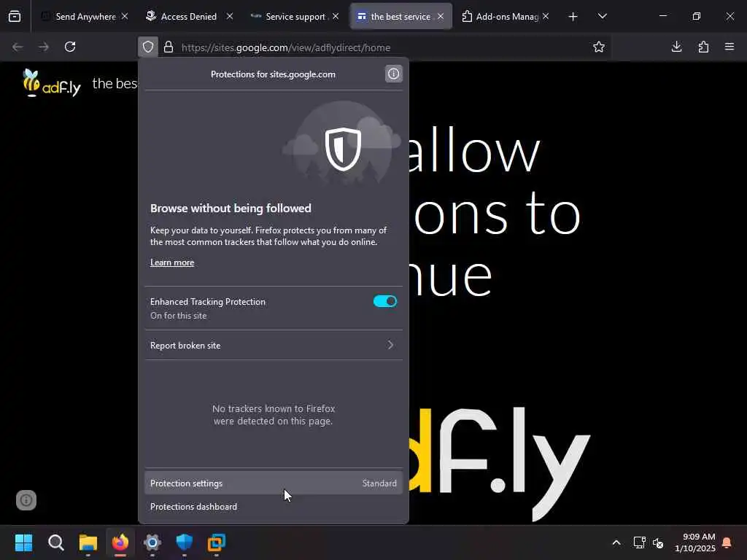Open Protections dashboard
This screenshot has height=560, width=747.
(x=274, y=507)
